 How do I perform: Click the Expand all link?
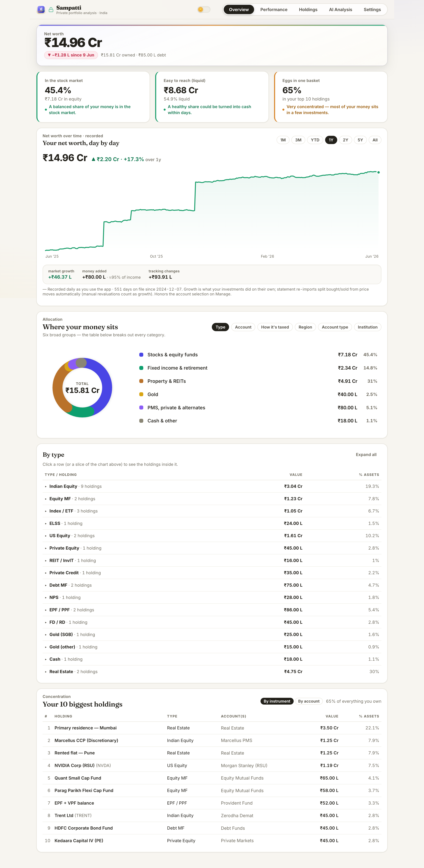click(x=366, y=455)
